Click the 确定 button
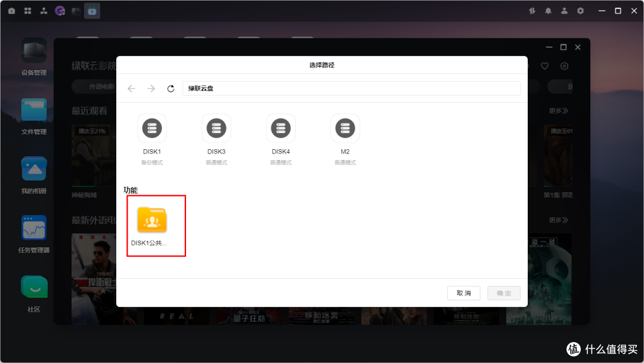 [x=503, y=293]
